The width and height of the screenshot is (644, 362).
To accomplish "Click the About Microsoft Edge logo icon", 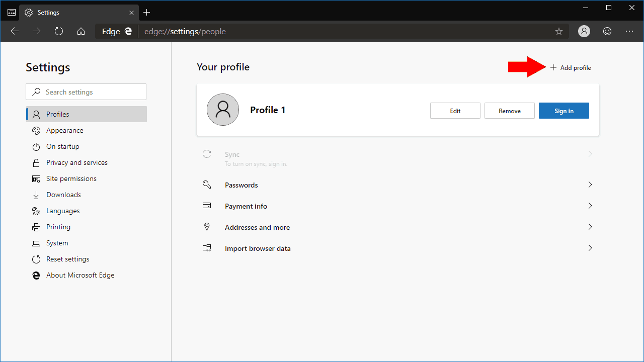I will pos(36,275).
